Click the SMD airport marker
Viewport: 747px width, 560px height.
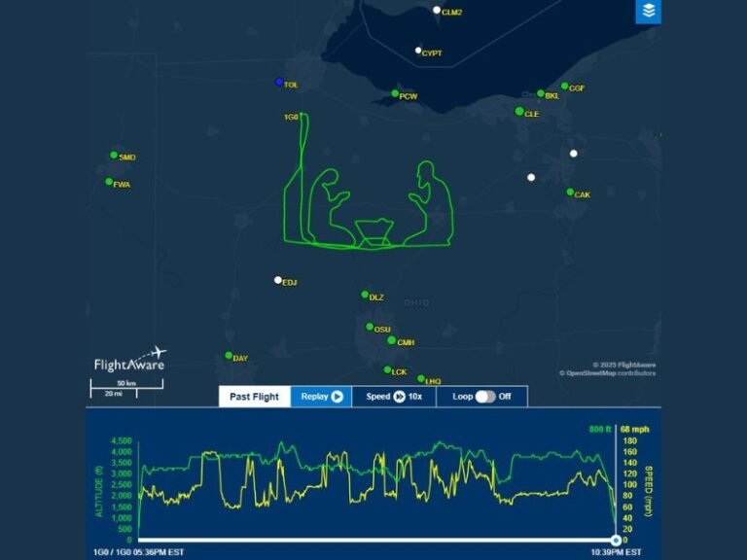[114, 155]
